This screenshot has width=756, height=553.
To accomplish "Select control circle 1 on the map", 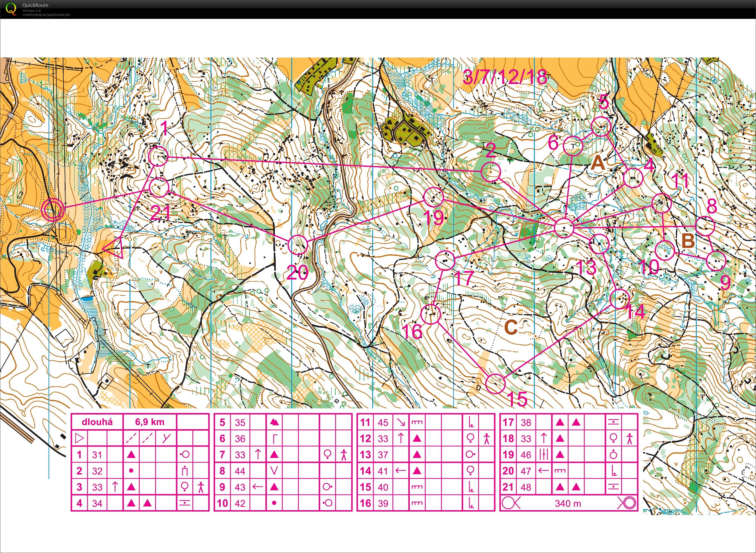I will (x=158, y=156).
